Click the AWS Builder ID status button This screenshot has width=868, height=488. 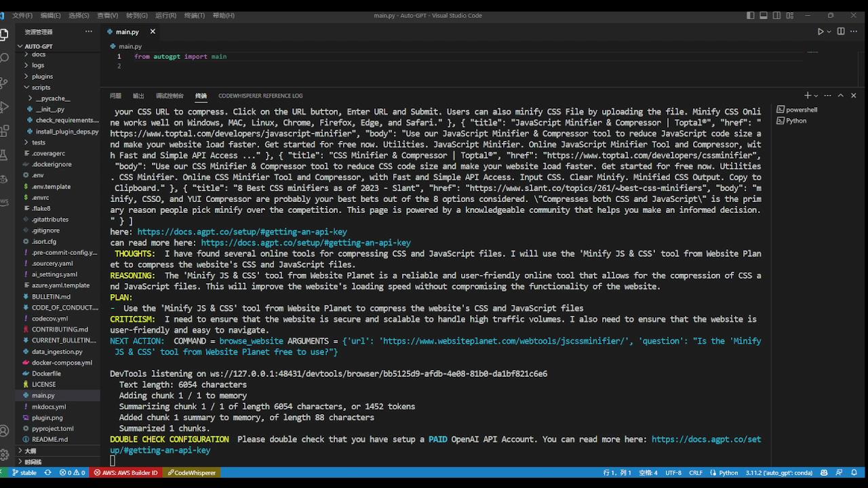coord(126,472)
